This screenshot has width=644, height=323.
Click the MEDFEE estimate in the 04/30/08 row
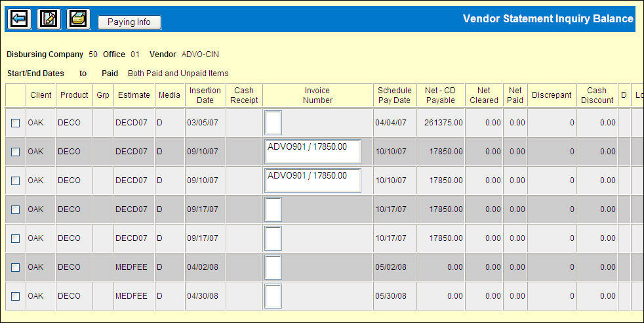click(x=131, y=296)
